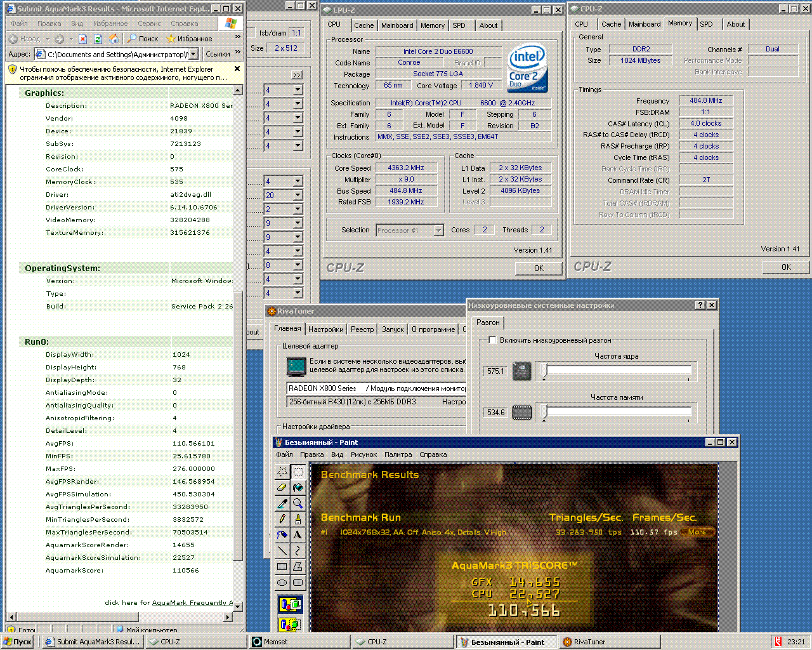
Task: Click OK in the right CPU-Z Memory window
Action: (x=786, y=267)
